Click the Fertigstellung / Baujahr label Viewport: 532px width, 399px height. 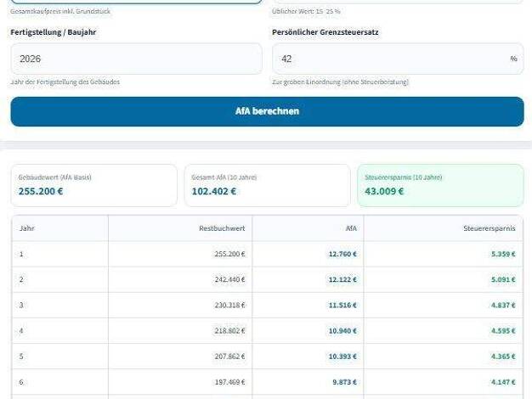53,32
